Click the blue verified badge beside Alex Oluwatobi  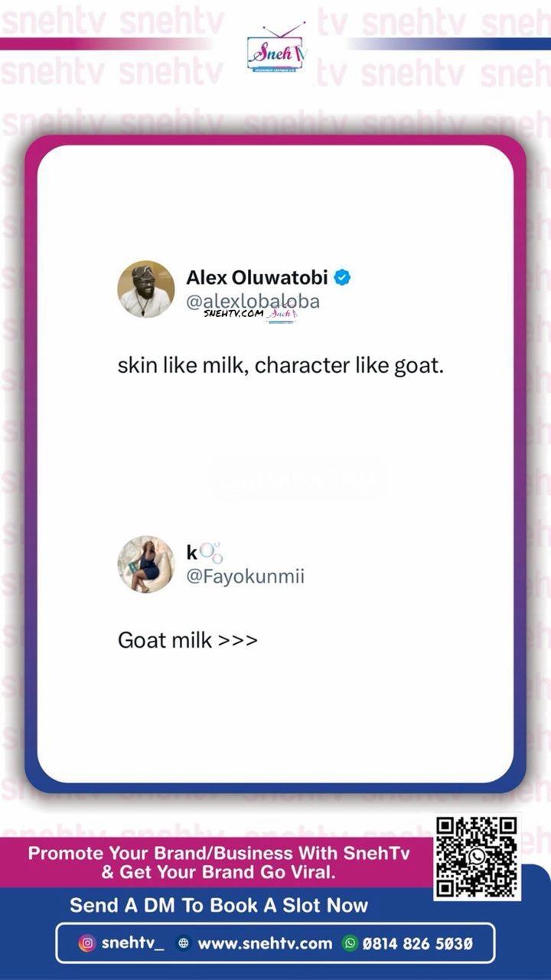(x=343, y=278)
